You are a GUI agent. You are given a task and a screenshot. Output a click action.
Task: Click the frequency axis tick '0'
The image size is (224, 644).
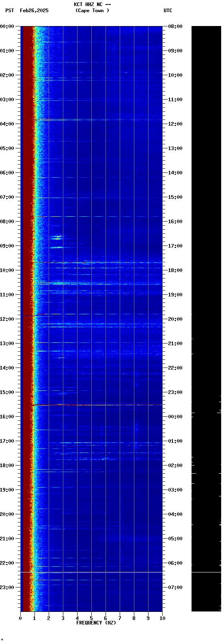pyautogui.click(x=20, y=618)
